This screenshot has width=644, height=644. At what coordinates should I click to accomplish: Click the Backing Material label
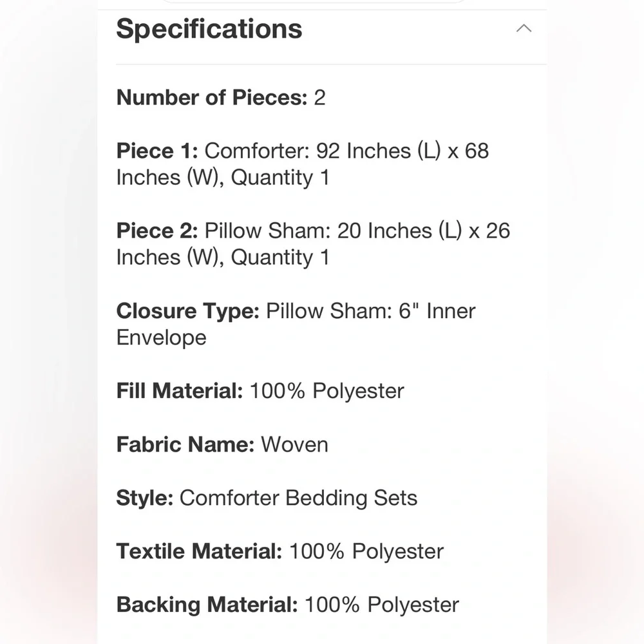click(x=207, y=605)
